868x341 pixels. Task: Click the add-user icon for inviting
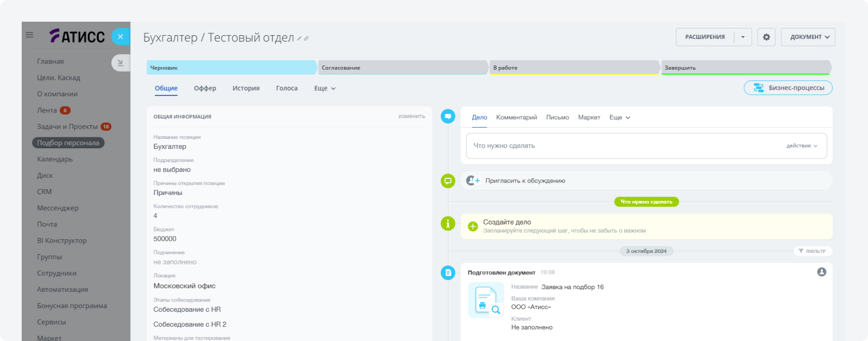click(473, 181)
